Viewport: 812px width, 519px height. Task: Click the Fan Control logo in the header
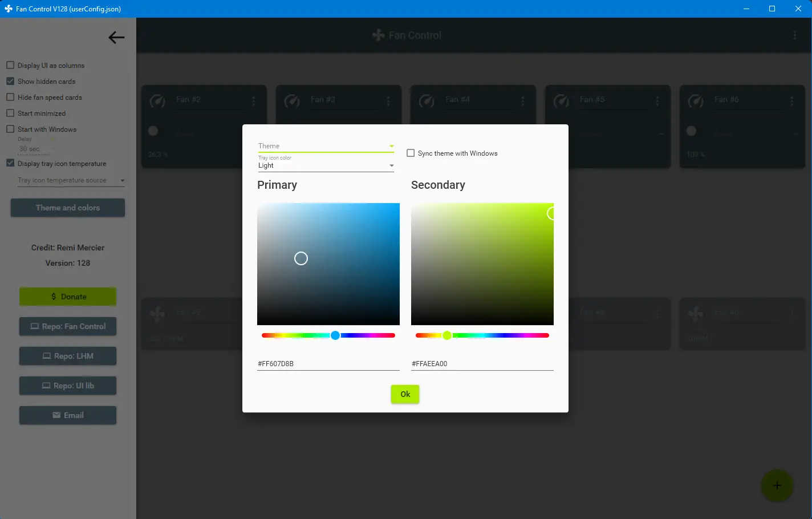tap(378, 35)
